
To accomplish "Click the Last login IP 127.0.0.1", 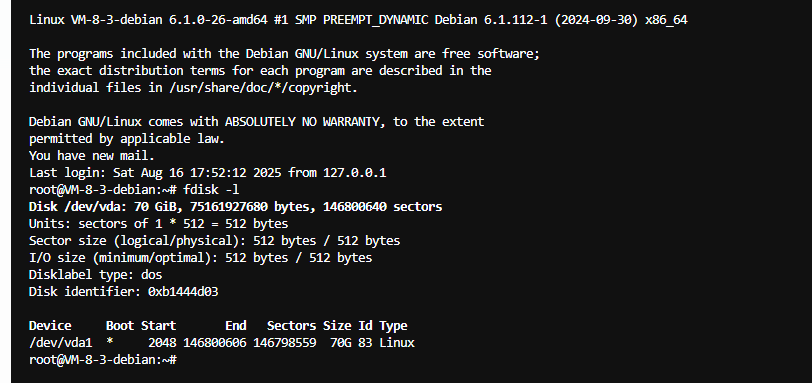I will point(355,172).
